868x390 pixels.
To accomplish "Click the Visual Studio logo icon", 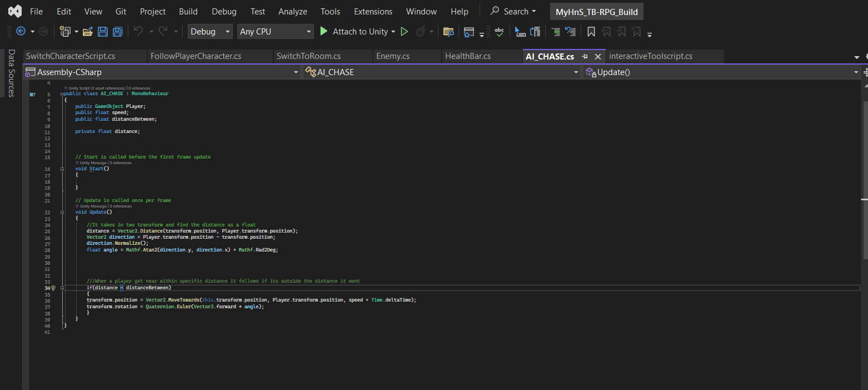I will (x=15, y=11).
